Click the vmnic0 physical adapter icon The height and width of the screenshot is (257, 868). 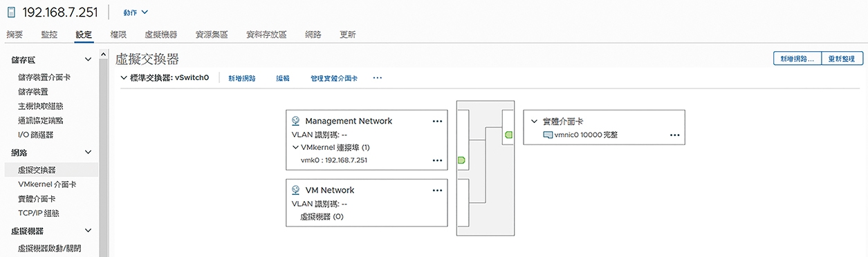(547, 135)
